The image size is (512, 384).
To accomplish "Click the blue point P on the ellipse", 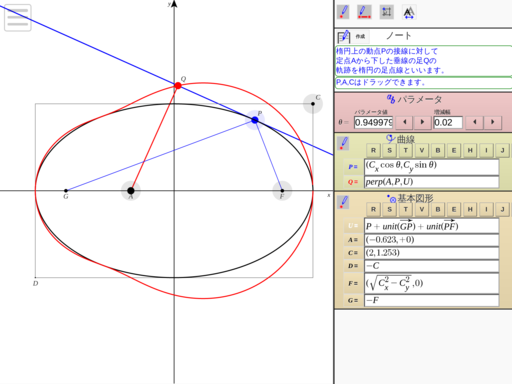I will click(x=255, y=120).
